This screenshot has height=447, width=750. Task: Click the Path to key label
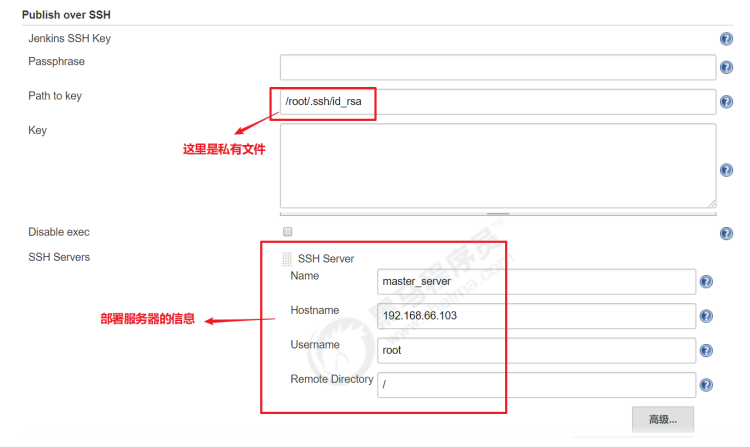pos(55,96)
